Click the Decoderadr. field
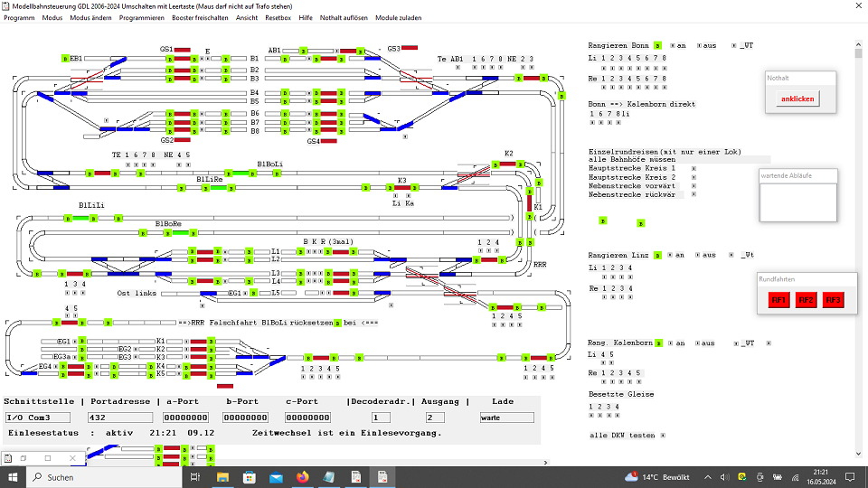The height and width of the screenshot is (488, 868). pos(381,418)
